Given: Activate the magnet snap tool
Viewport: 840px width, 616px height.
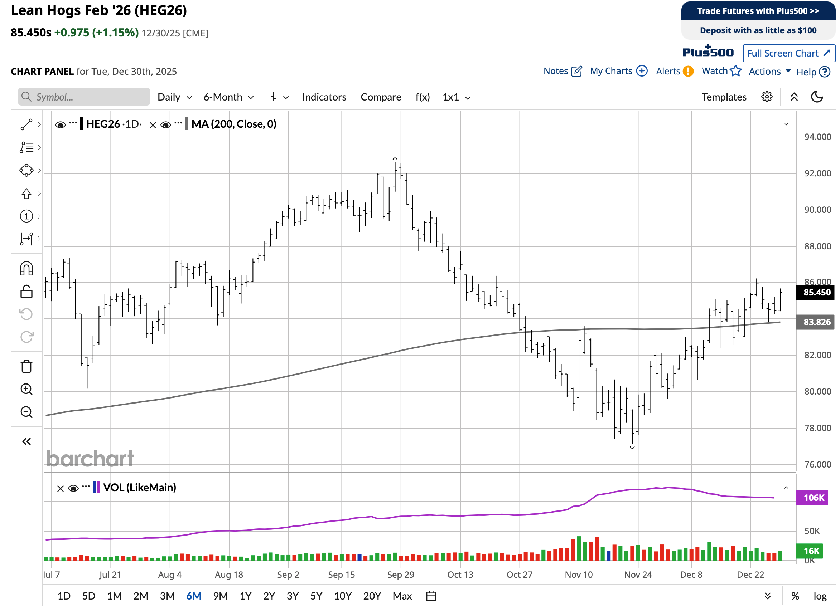Looking at the screenshot, I should [x=26, y=269].
